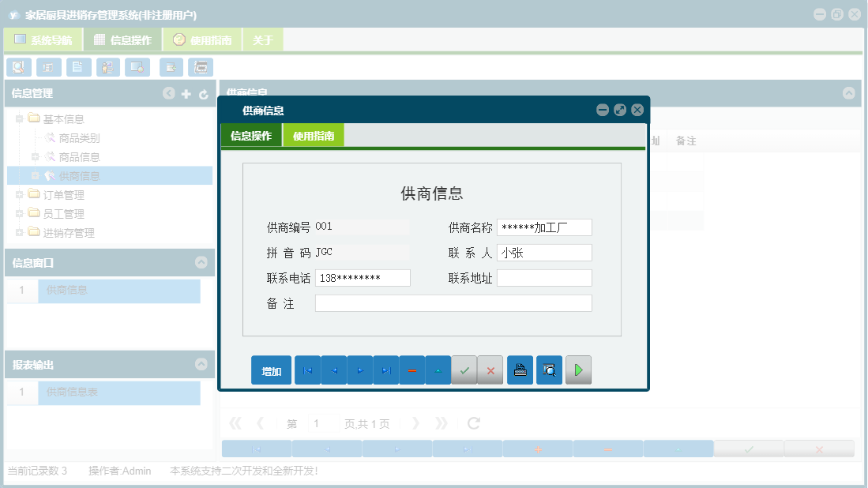Collapse the 报表输出 panel
This screenshot has height=488, width=868.
pyautogui.click(x=201, y=364)
